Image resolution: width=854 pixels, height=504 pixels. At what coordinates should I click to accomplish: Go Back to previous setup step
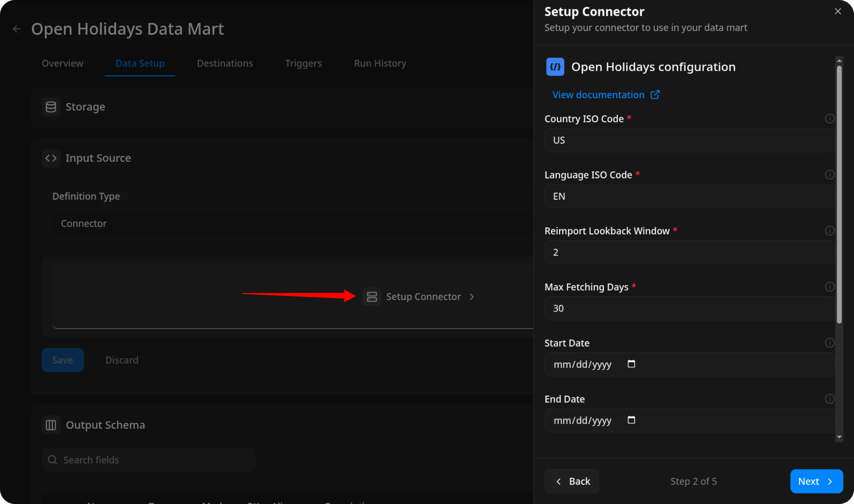572,481
